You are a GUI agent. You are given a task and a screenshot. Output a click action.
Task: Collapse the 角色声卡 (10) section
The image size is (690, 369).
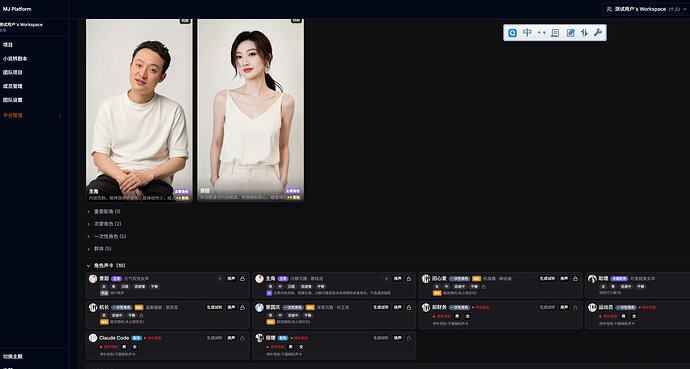pyautogui.click(x=88, y=266)
